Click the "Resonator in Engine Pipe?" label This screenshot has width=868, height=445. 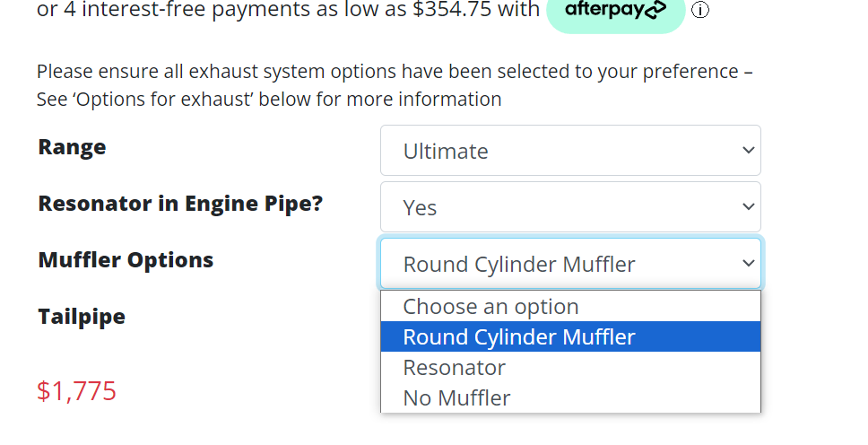pyautogui.click(x=180, y=204)
